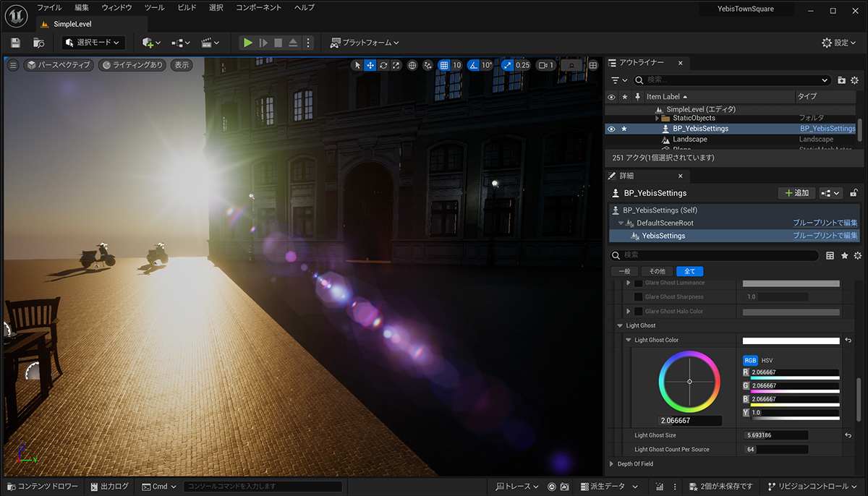Click the status bar circular record icon
The height and width of the screenshot is (496, 868).
coord(552,487)
